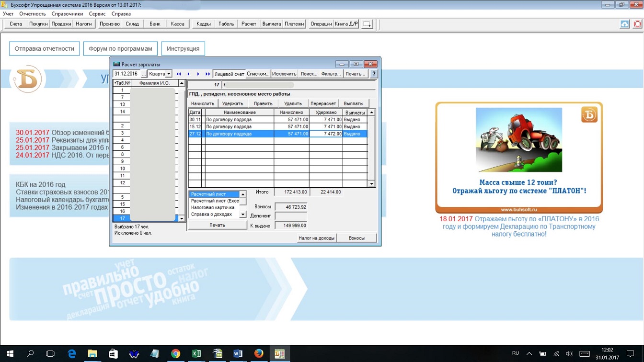The height and width of the screenshot is (362, 644).
Task: Jump to last employee record arrow
Action: (x=207, y=74)
